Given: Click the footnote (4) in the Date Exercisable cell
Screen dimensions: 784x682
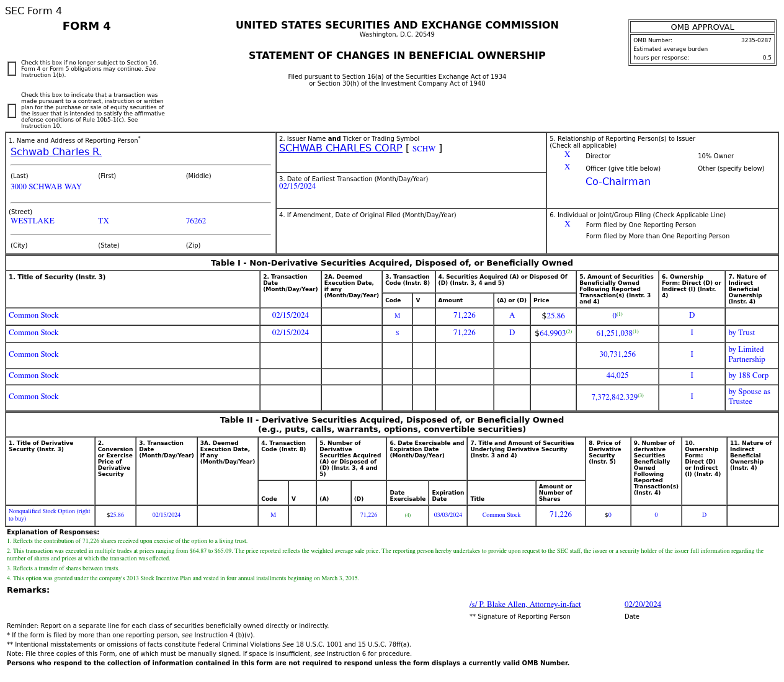Looking at the screenshot, I should [x=408, y=515].
